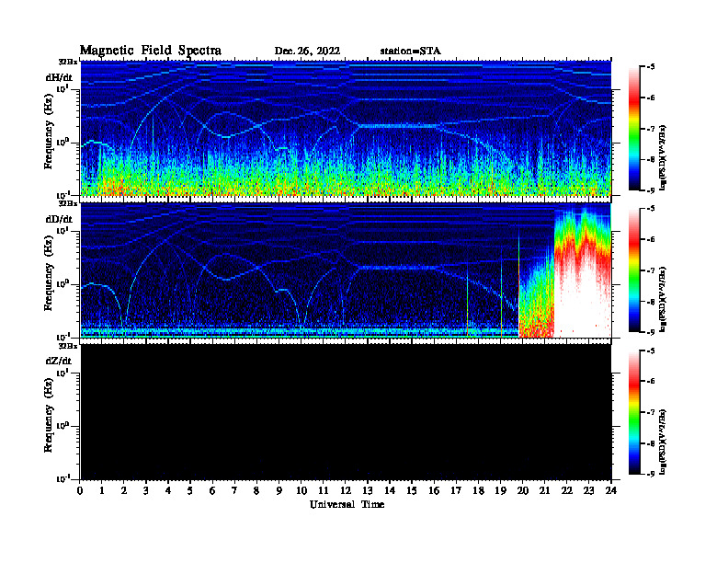Click hour 14 on the Universal Time axis
728x563 pixels.
(390, 490)
